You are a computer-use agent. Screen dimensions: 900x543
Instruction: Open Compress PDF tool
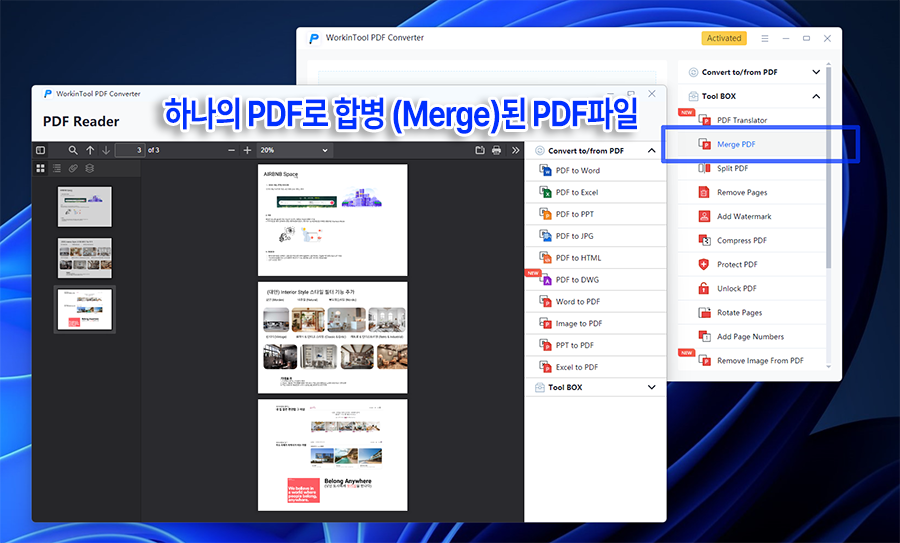click(752, 241)
